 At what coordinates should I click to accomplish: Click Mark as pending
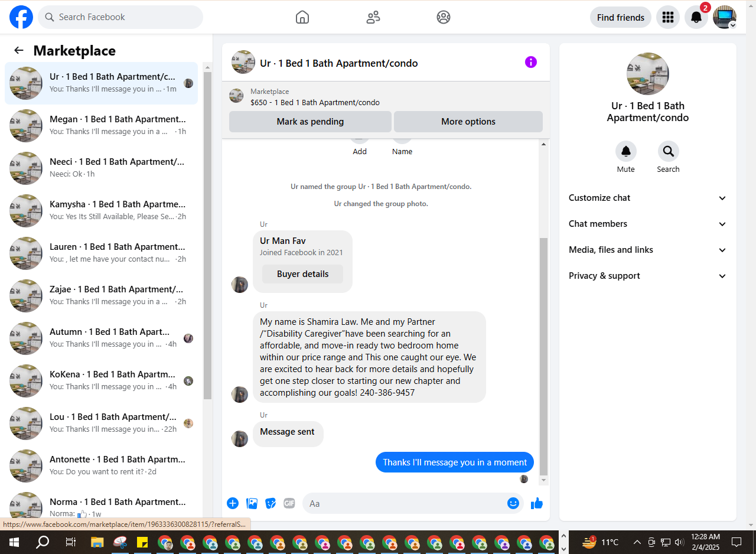coord(310,122)
